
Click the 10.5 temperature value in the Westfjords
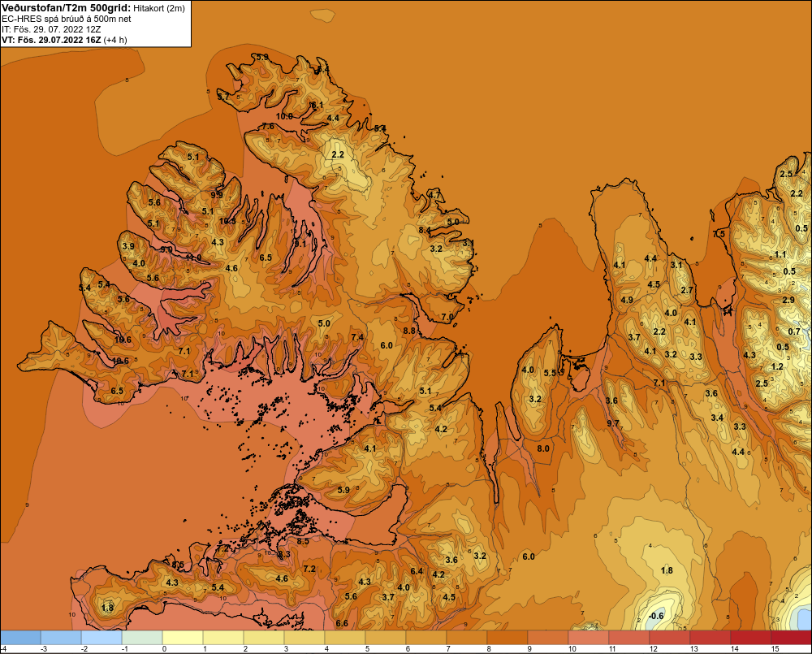pyautogui.click(x=227, y=221)
